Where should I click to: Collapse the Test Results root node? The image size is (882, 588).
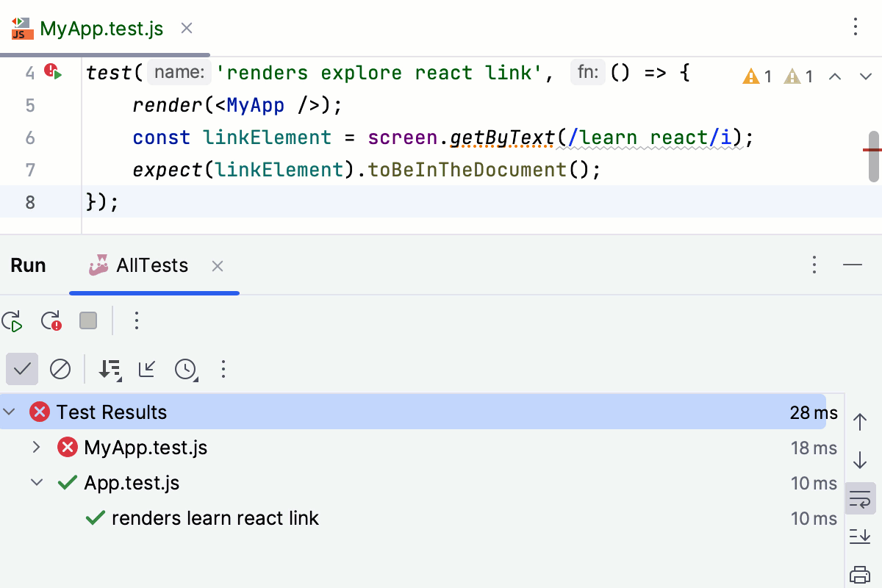coord(10,412)
